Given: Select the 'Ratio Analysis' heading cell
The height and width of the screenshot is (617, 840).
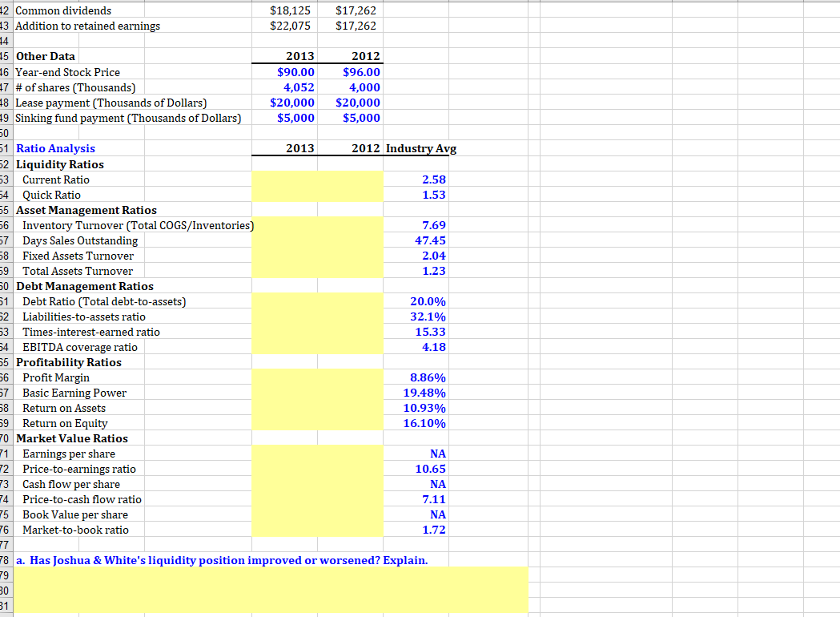Looking at the screenshot, I should 55,148.
